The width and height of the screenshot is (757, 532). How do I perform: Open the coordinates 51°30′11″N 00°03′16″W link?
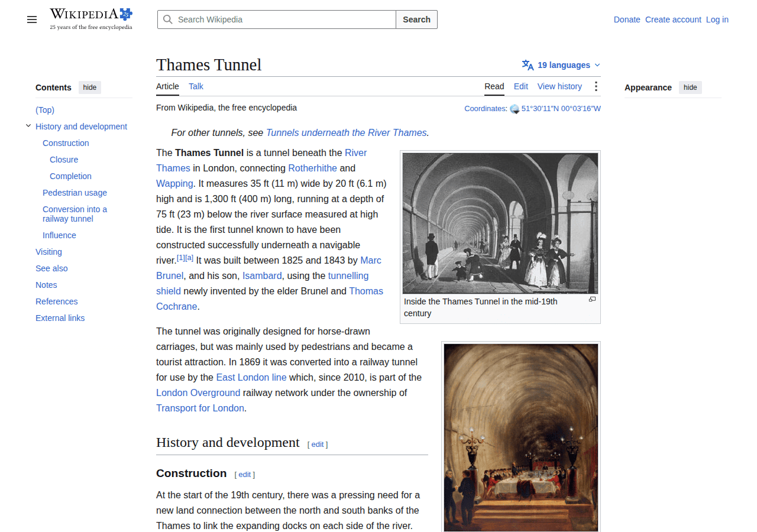pos(561,109)
